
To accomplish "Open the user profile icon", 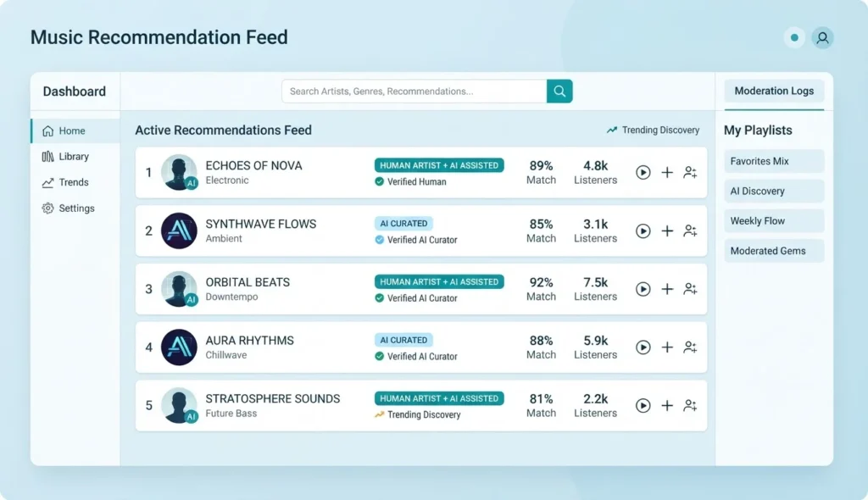I will (822, 37).
